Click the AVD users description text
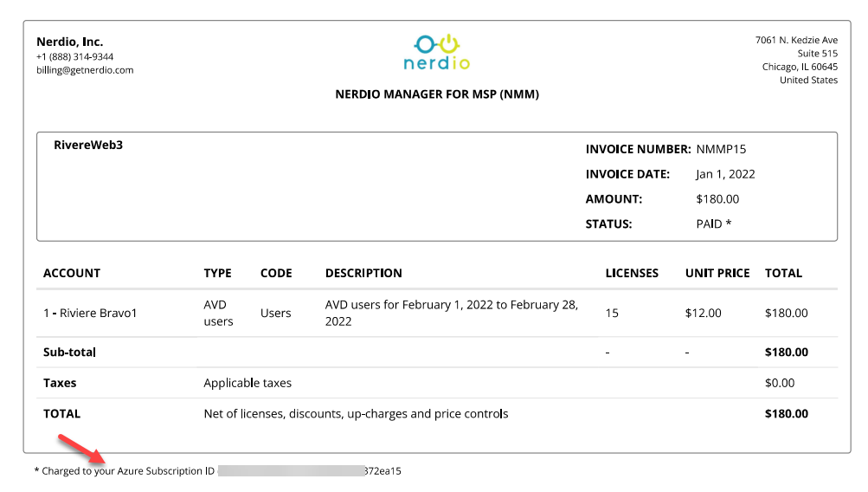868x492 pixels. tap(451, 313)
